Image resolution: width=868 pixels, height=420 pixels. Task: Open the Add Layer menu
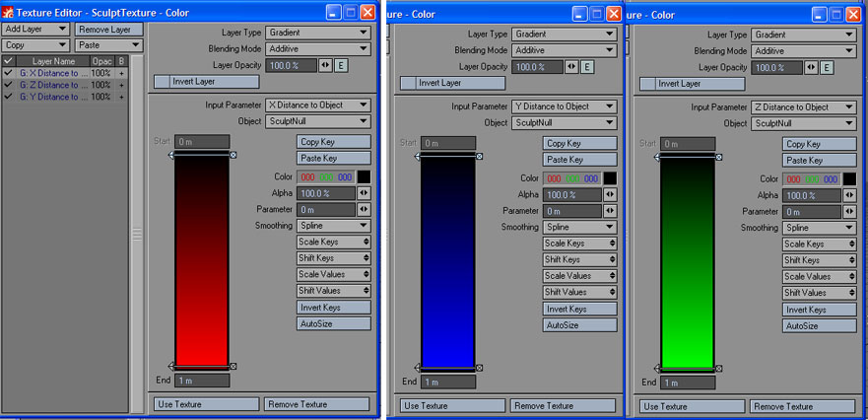point(36,30)
